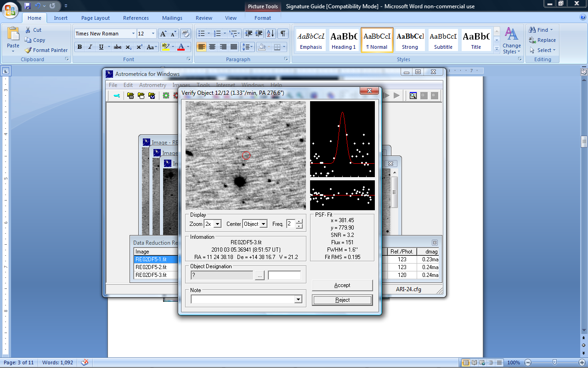Open the Insert ribbon tab
Viewport: 588px width, 368px height.
tap(61, 18)
